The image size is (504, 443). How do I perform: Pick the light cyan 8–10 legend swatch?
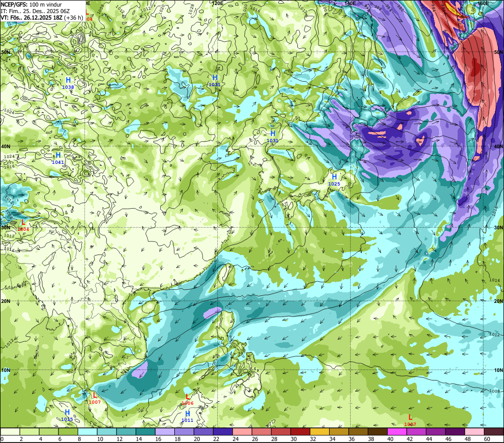[87, 431]
